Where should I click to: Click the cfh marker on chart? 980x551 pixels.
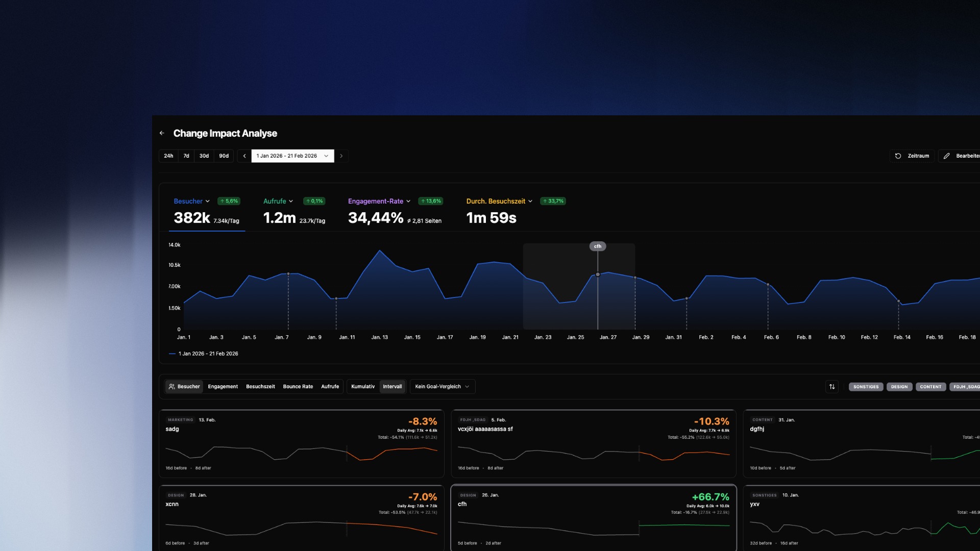click(x=598, y=246)
